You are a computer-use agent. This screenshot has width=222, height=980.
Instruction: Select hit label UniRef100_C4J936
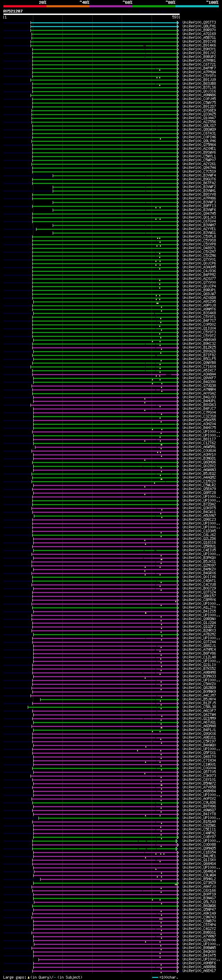point(199,271)
